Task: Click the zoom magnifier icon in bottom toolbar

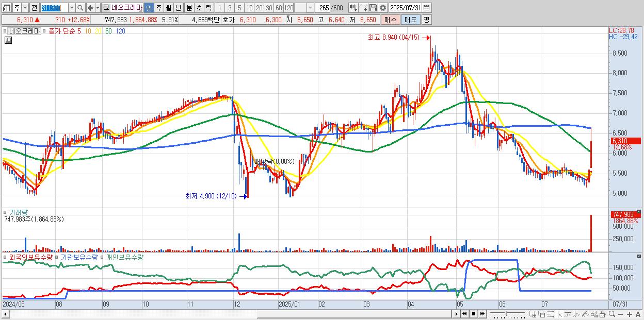Action: pyautogui.click(x=612, y=314)
